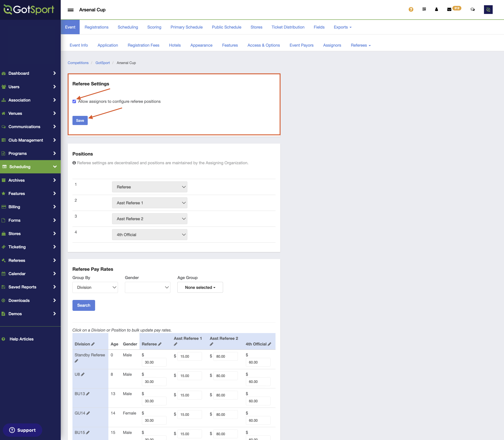Switch to the Registrations tab
The image size is (504, 440).
click(96, 27)
